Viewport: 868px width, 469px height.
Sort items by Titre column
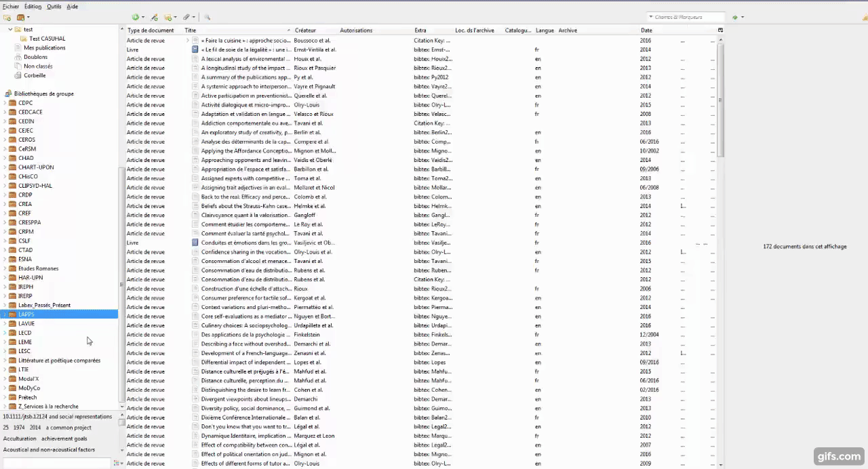click(x=237, y=30)
